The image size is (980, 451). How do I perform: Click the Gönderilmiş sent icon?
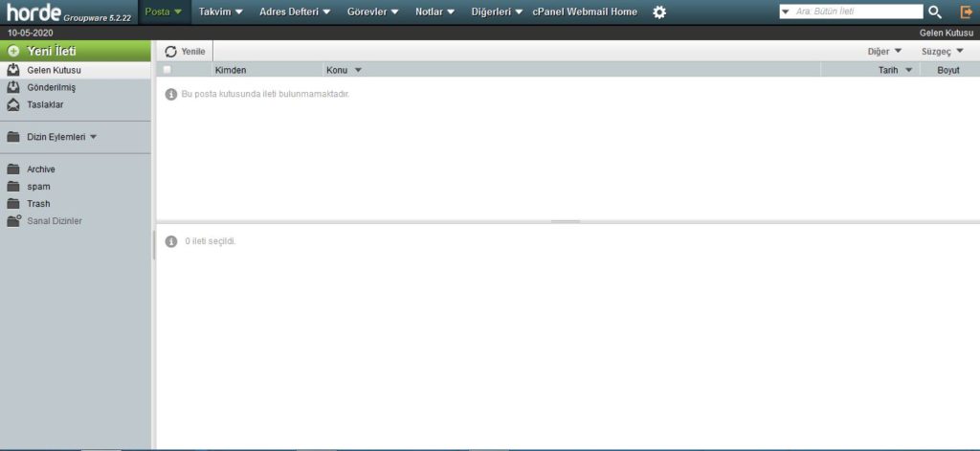(13, 87)
